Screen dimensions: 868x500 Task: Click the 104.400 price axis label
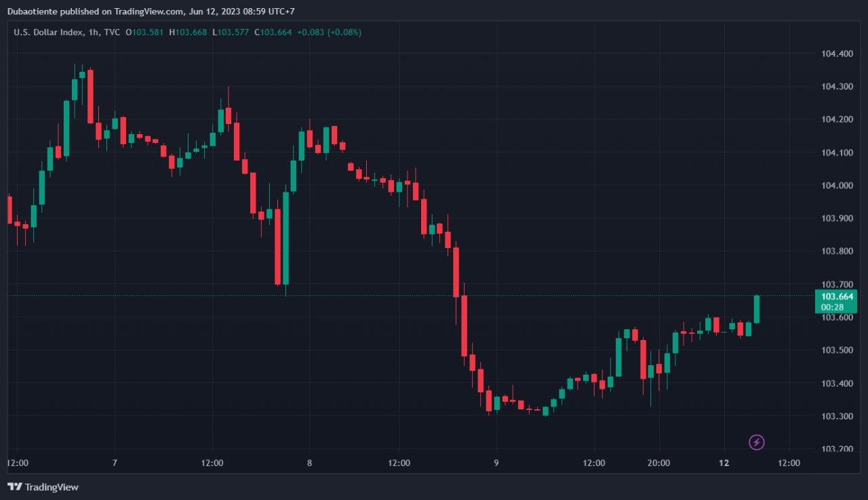[x=836, y=54]
